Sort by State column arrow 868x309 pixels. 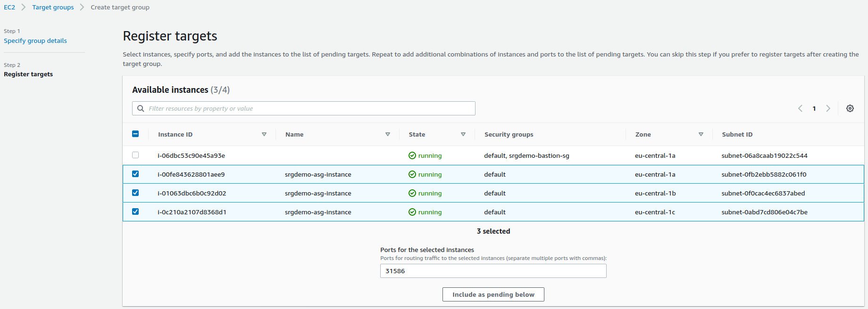[463, 134]
